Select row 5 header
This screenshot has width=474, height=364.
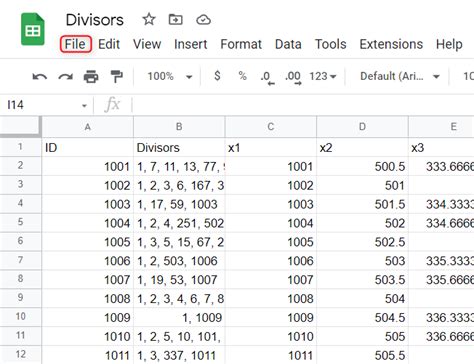click(21, 222)
